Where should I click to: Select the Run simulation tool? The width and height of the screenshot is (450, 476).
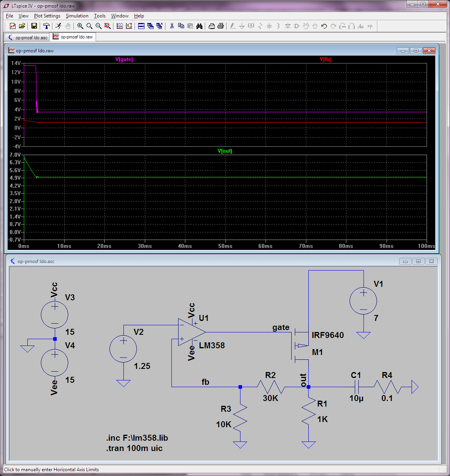tap(58, 26)
